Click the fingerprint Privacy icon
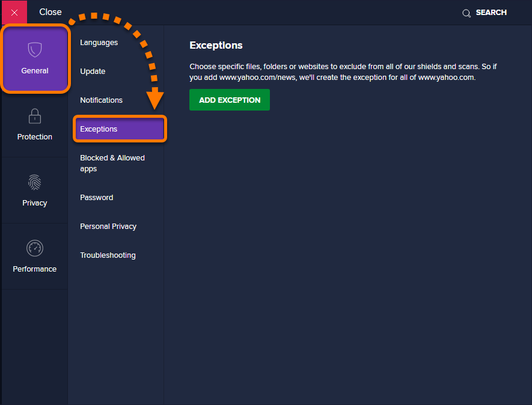Image resolution: width=532 pixels, height=405 pixels. 35,182
